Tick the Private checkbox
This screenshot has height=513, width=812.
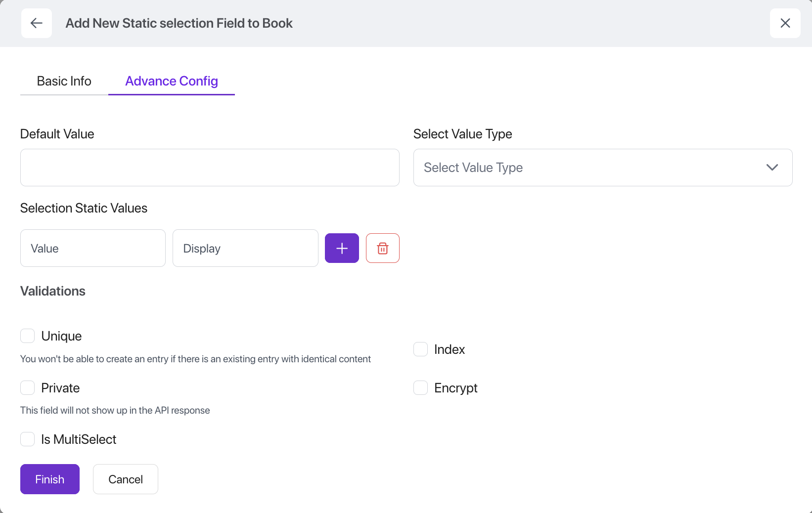(x=28, y=388)
